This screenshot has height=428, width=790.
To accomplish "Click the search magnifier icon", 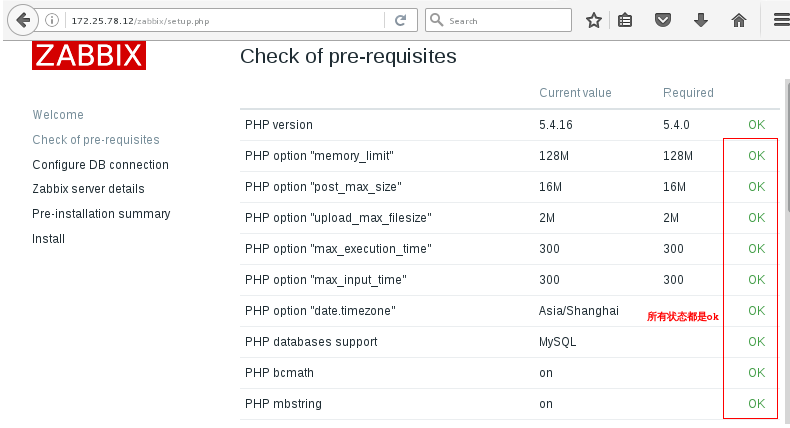I will click(436, 20).
